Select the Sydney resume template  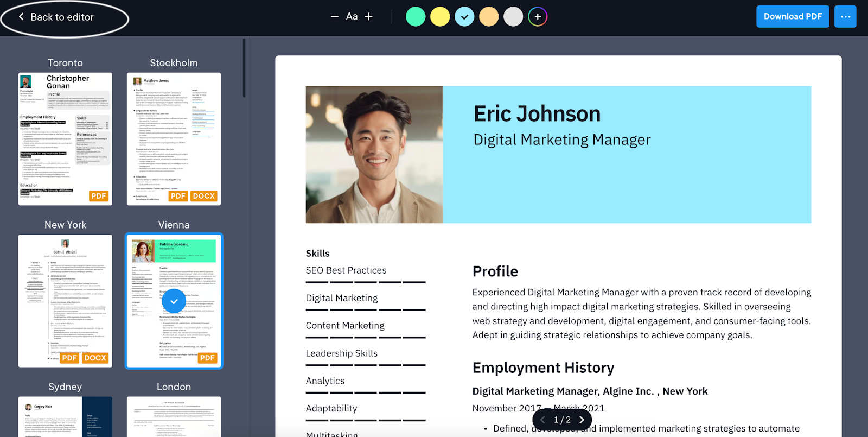click(65, 416)
